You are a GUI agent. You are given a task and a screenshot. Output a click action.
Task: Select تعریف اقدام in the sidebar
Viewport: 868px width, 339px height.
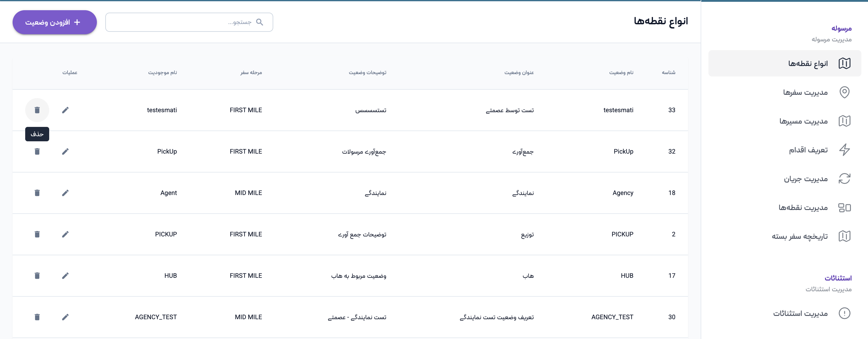click(x=808, y=150)
